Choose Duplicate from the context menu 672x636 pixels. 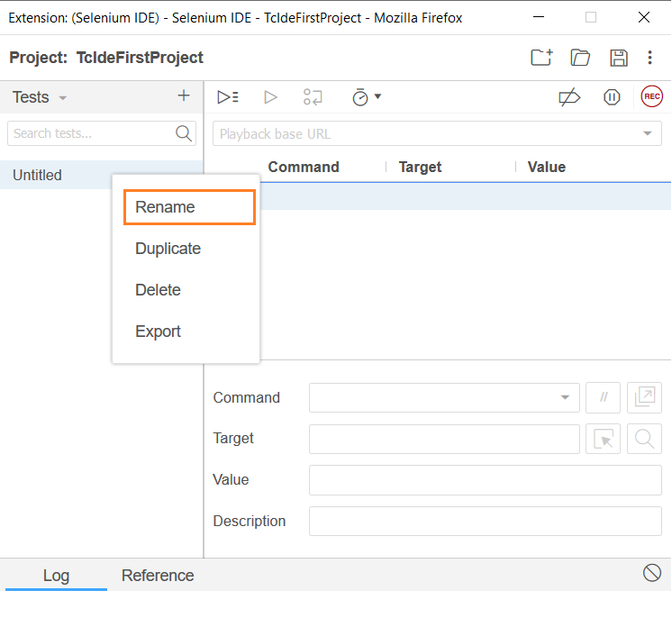(168, 249)
